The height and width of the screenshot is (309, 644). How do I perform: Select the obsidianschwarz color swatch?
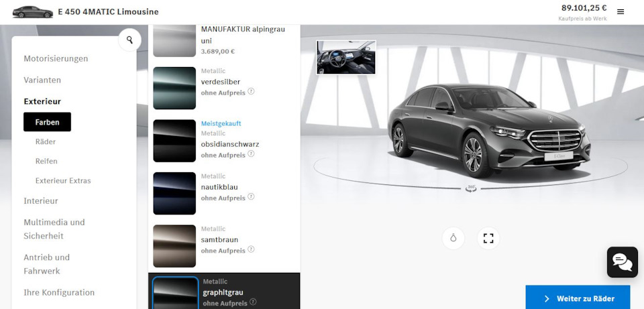pyautogui.click(x=174, y=141)
